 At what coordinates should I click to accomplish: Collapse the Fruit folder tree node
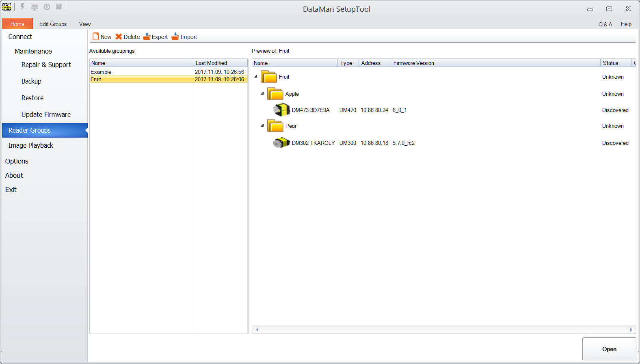coord(256,76)
